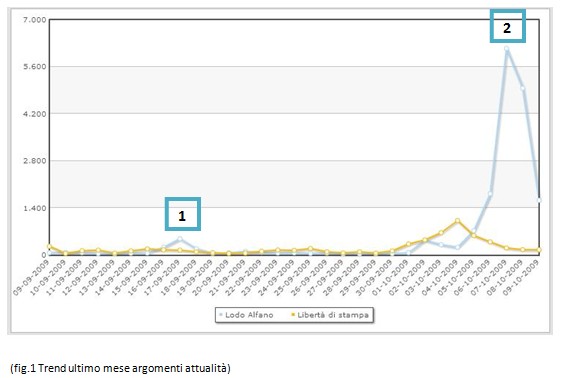This screenshot has width=565, height=378.
Task: Click the 04-10-2009 date label
Action: coord(440,278)
